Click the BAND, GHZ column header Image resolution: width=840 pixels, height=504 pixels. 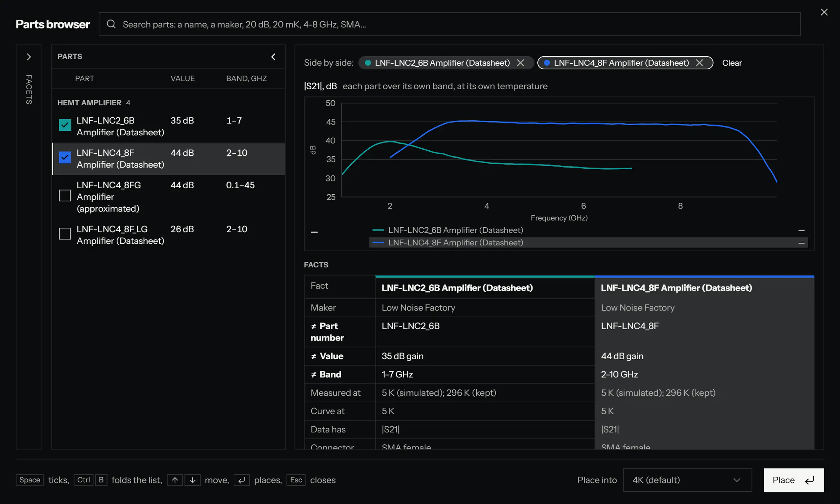pos(246,78)
